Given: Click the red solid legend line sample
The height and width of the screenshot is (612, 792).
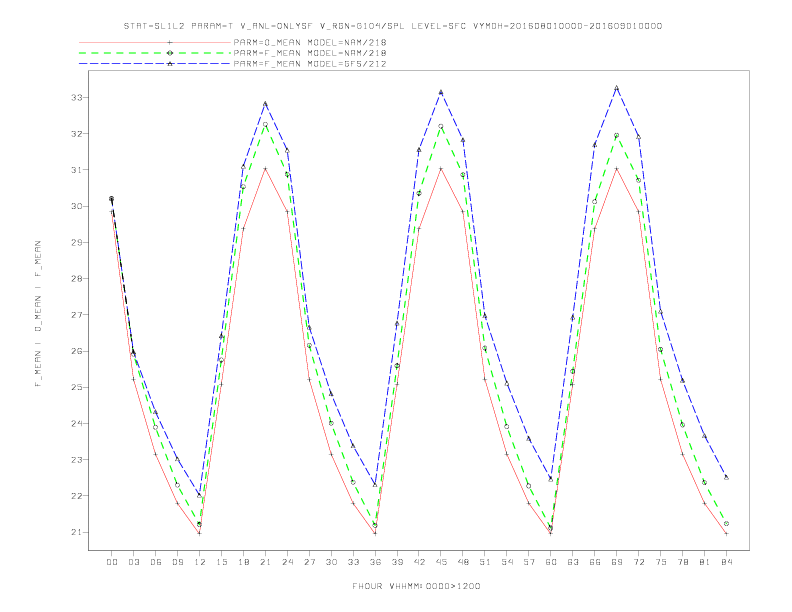Looking at the screenshot, I should pyautogui.click(x=155, y=42).
